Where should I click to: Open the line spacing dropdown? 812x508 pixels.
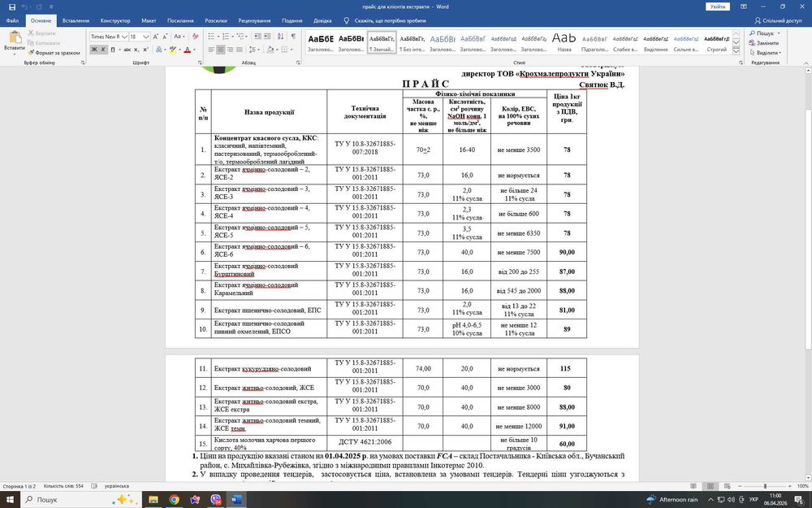(253, 50)
